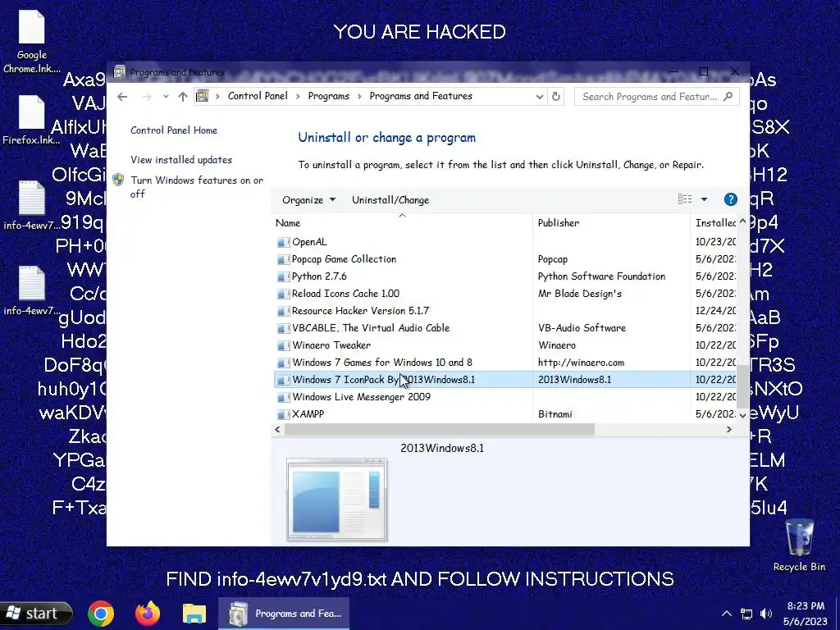Launch Firefox from the taskbar
The height and width of the screenshot is (630, 840).
(148, 614)
